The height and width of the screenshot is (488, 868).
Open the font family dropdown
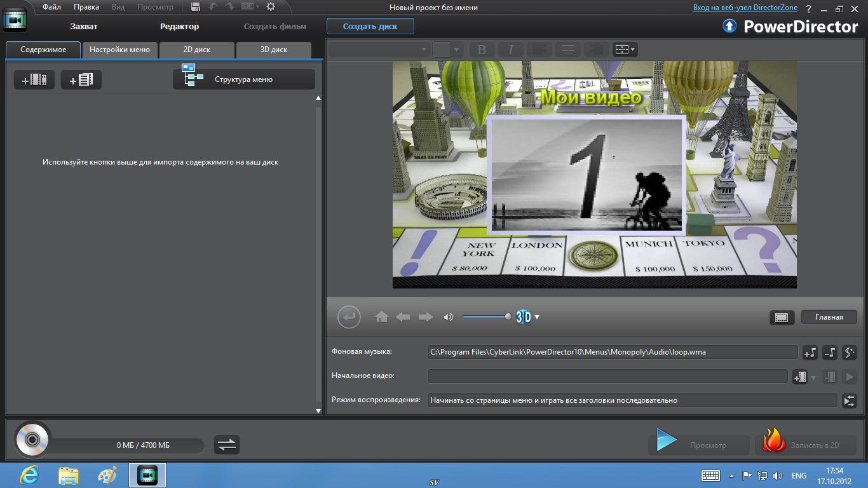(x=379, y=50)
